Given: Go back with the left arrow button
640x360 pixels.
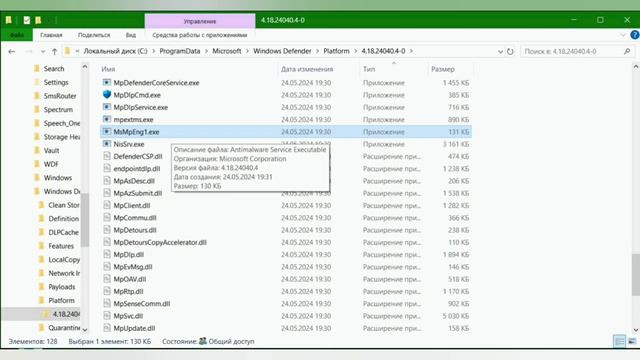Looking at the screenshot, I should (11, 51).
